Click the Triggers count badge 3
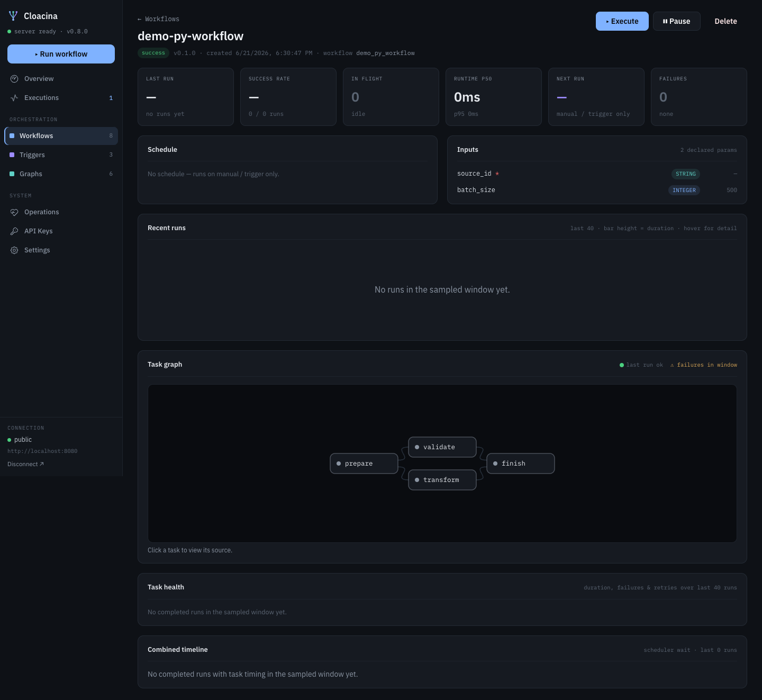 pyautogui.click(x=111, y=155)
